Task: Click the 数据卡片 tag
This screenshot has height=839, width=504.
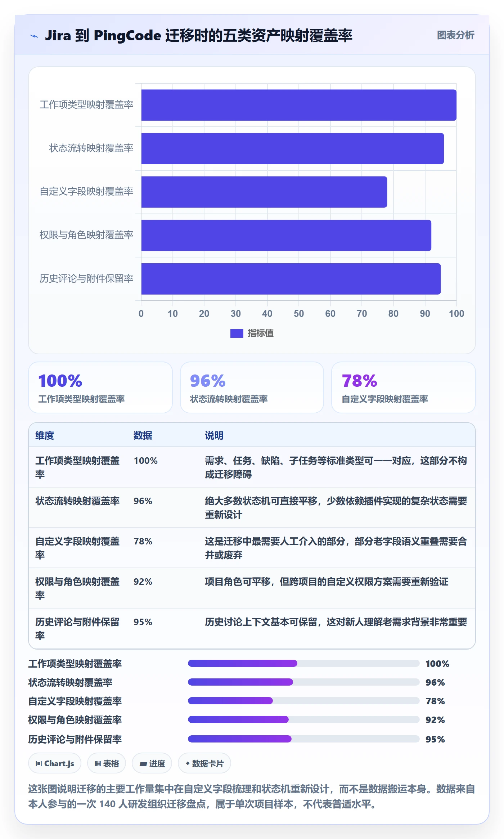Action: pyautogui.click(x=204, y=763)
